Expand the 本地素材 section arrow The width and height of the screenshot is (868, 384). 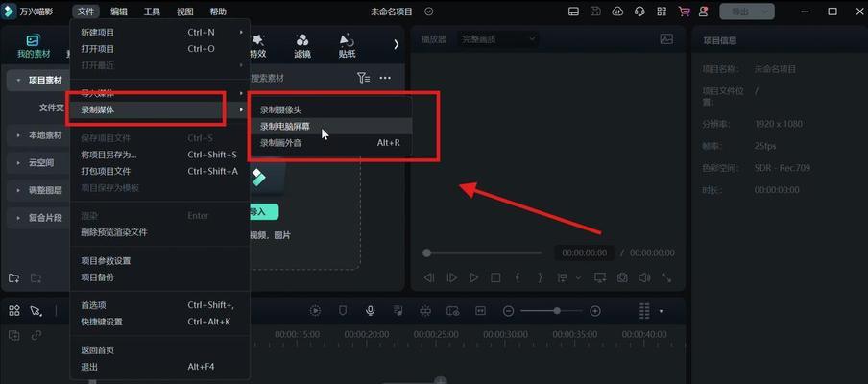(18, 135)
